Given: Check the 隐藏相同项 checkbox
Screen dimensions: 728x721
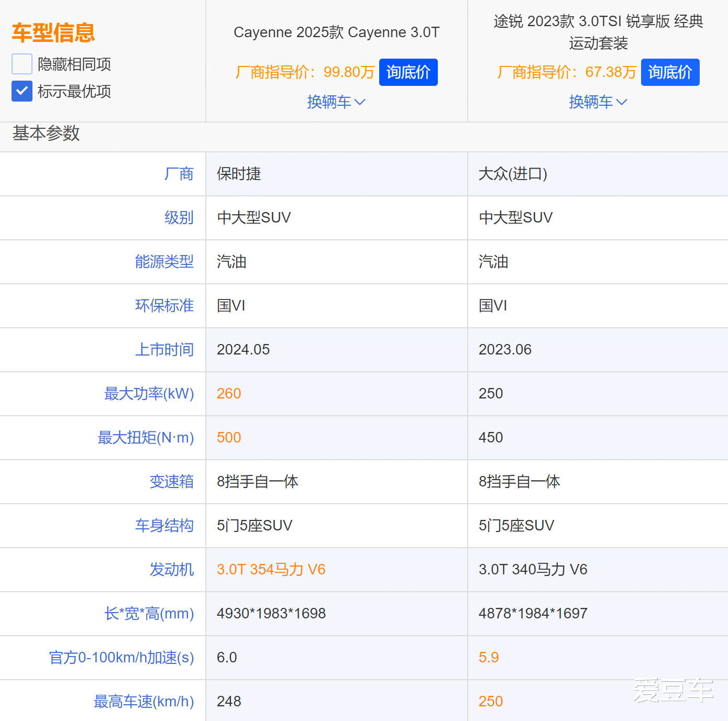Looking at the screenshot, I should click(x=22, y=64).
